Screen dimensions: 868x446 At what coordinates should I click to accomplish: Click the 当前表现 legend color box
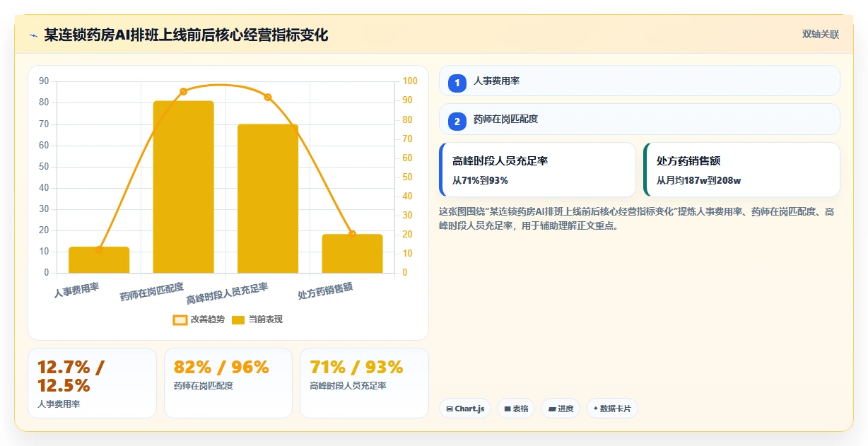(x=239, y=319)
